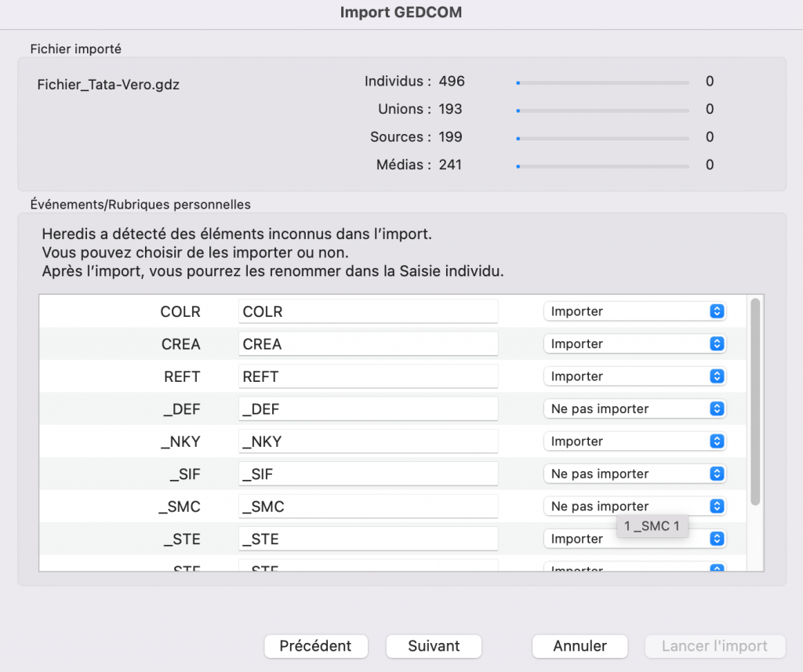Click the Unions progress slider
The width and height of the screenshot is (803, 672).
click(x=604, y=109)
